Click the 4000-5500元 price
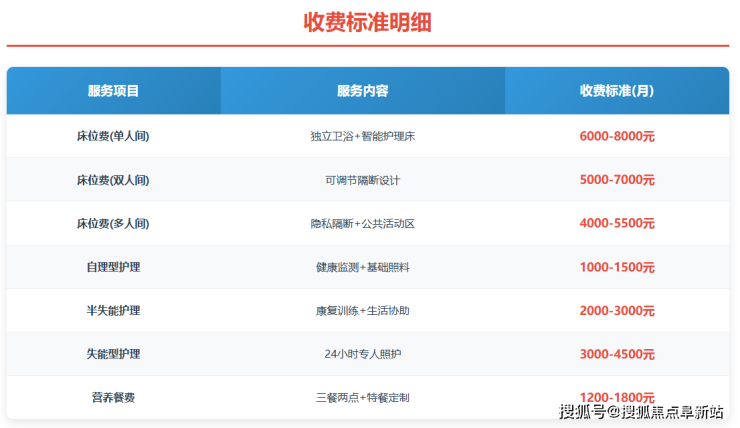Screen dimensions: 740x428 (616, 223)
